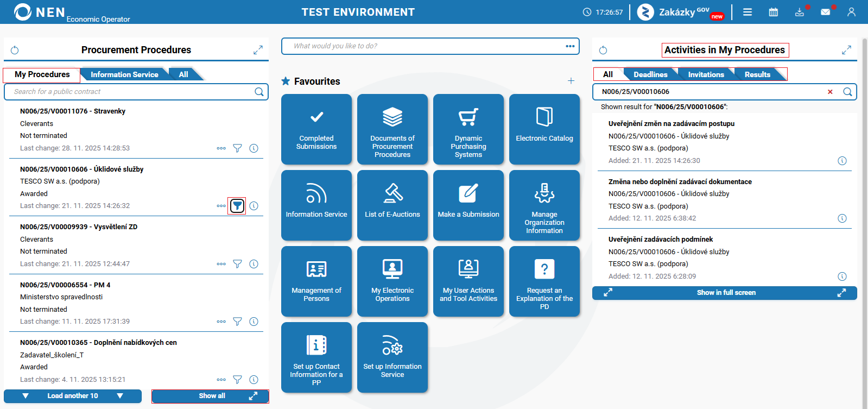Open the messages envelope icon
868x409 pixels.
(826, 12)
